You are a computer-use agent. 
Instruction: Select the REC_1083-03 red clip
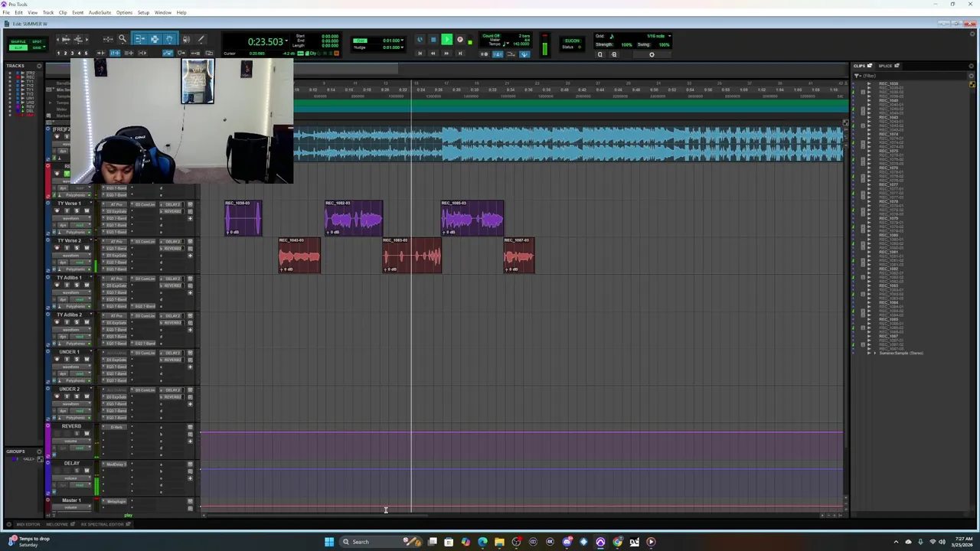412,255
